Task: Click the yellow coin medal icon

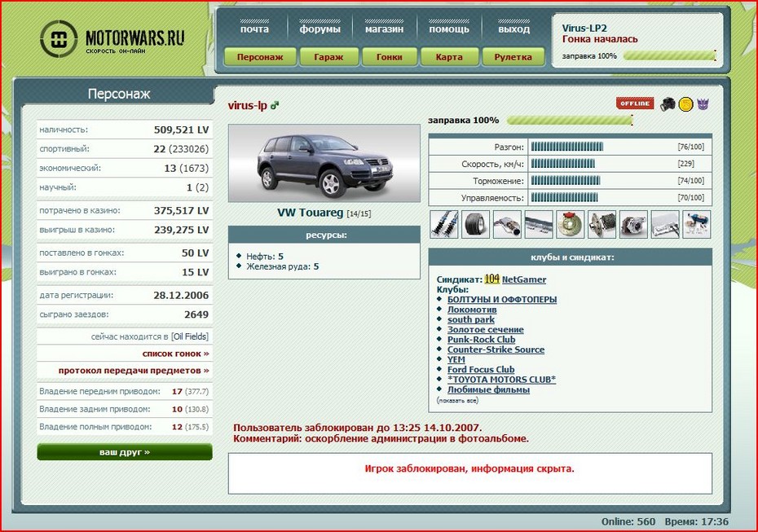Action: tap(685, 104)
